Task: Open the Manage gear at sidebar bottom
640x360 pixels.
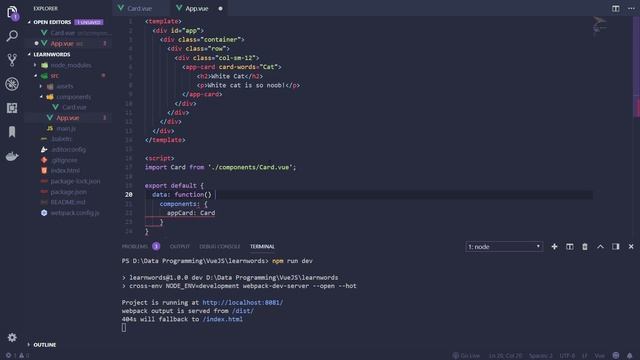Action: click(12, 337)
